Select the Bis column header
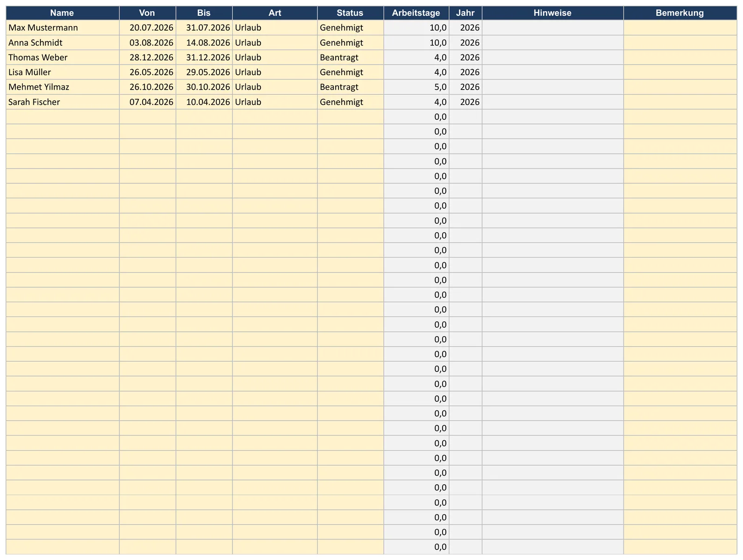This screenshot has height=560, width=743. pyautogui.click(x=204, y=13)
